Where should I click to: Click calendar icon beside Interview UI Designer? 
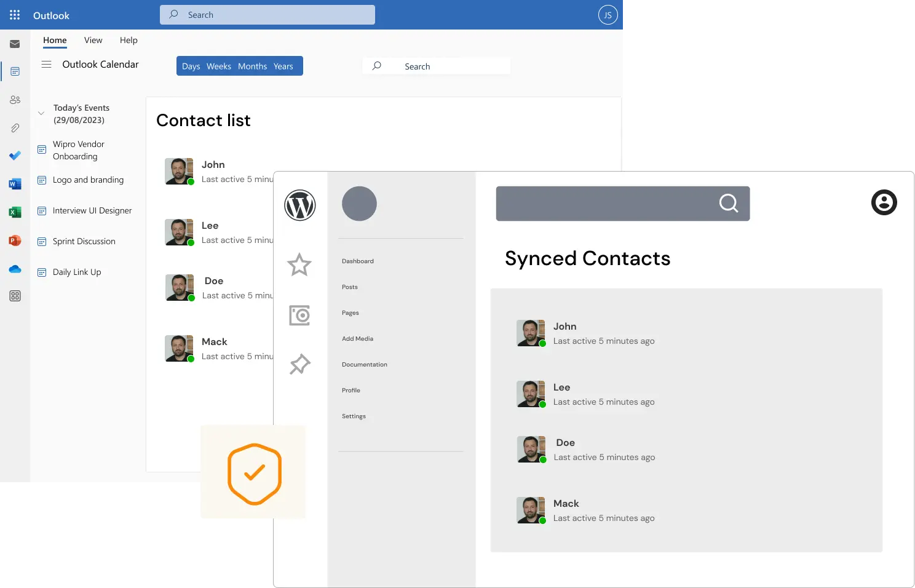click(42, 211)
